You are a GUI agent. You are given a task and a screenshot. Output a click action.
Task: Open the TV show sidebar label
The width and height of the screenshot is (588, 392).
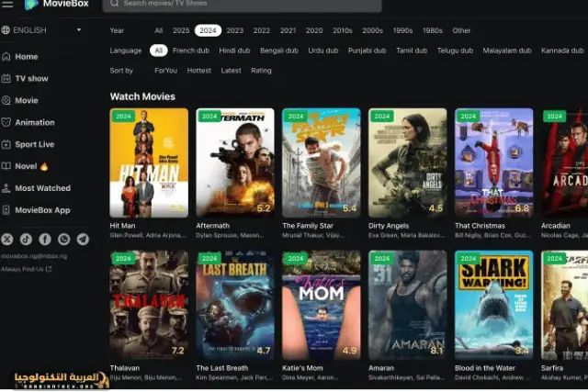(x=31, y=78)
